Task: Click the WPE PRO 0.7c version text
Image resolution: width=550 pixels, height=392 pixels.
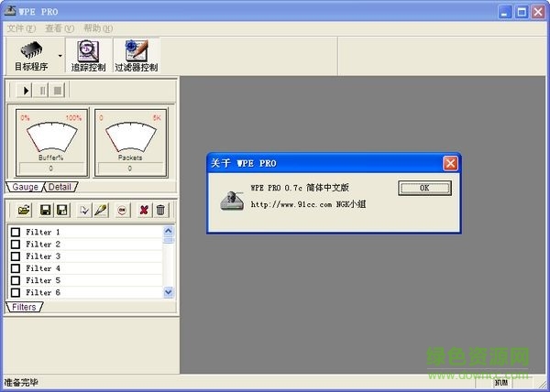Action: [x=300, y=188]
